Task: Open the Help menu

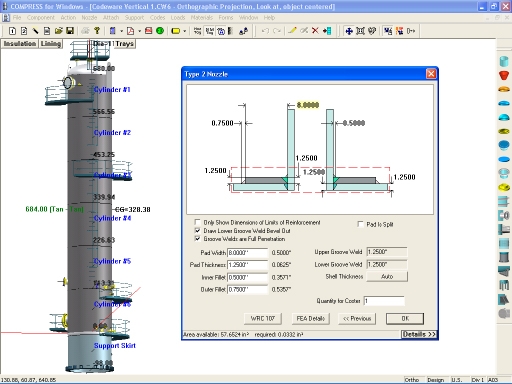Action: pos(269,17)
